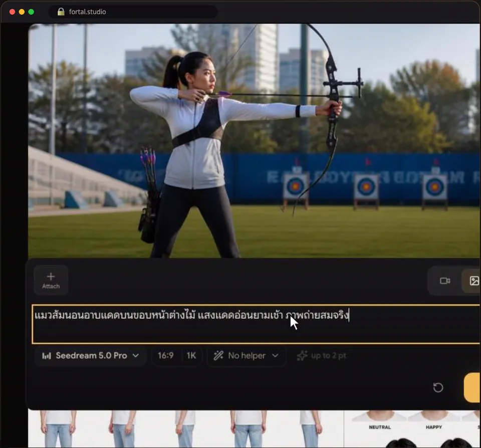The image size is (481, 448).
Task: Click the reset circular arrow icon
Action: coord(438,387)
